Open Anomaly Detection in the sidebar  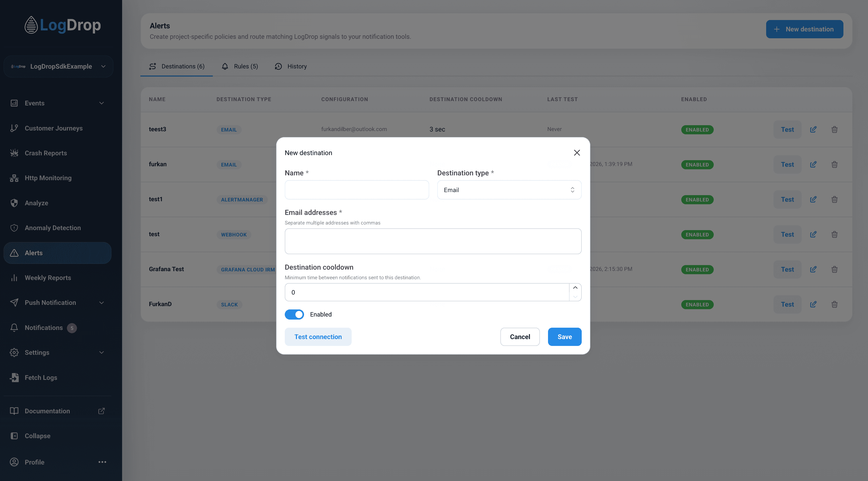coord(57,228)
